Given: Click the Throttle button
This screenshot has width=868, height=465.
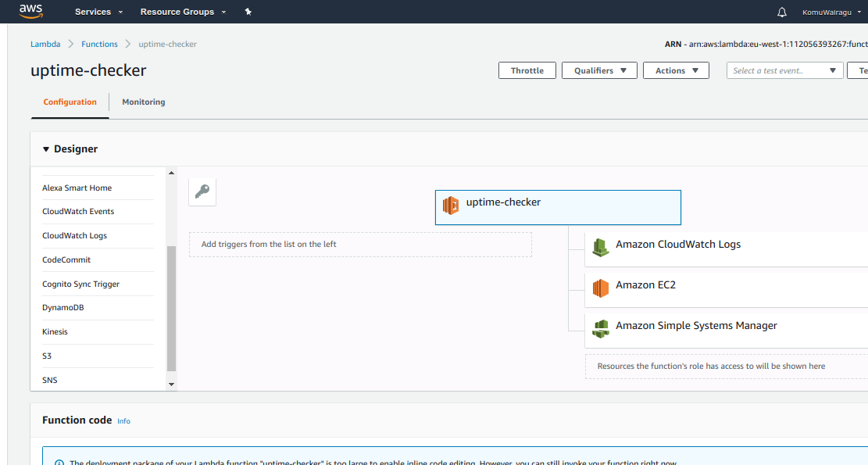Looking at the screenshot, I should (527, 70).
